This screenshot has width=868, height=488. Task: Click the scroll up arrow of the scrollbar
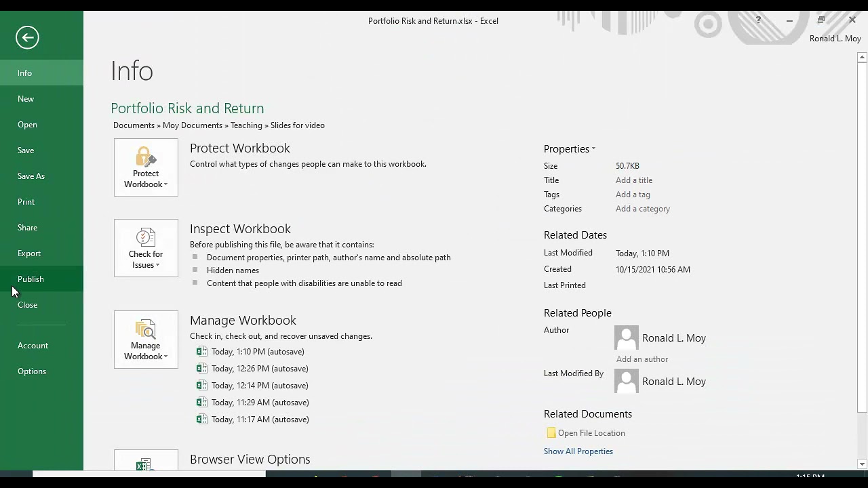[862, 58]
